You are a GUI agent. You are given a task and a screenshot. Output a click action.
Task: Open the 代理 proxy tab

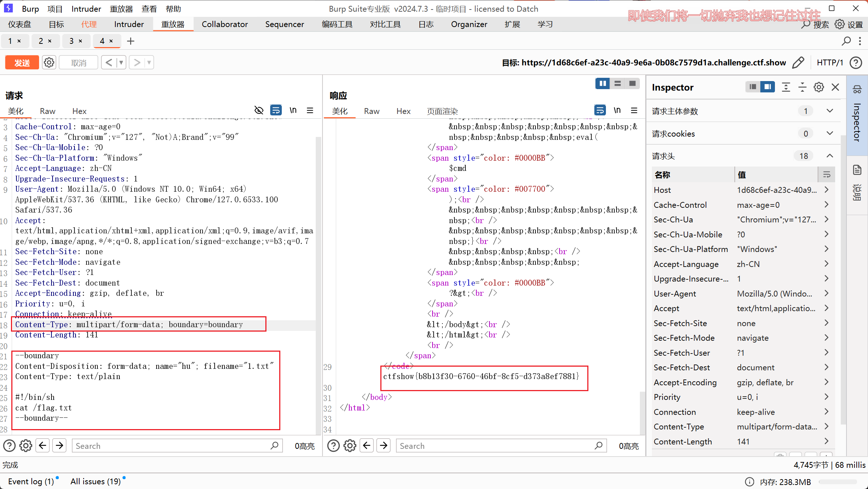pyautogui.click(x=89, y=24)
